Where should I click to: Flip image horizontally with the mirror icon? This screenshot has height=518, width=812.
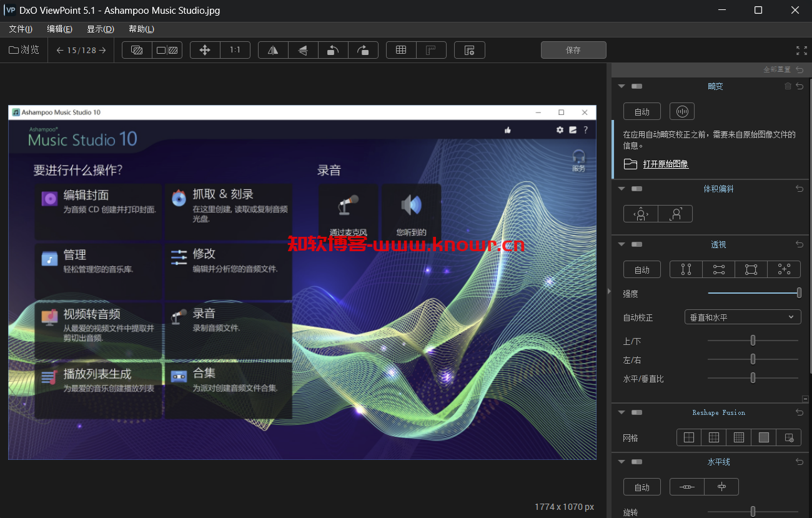pos(273,50)
